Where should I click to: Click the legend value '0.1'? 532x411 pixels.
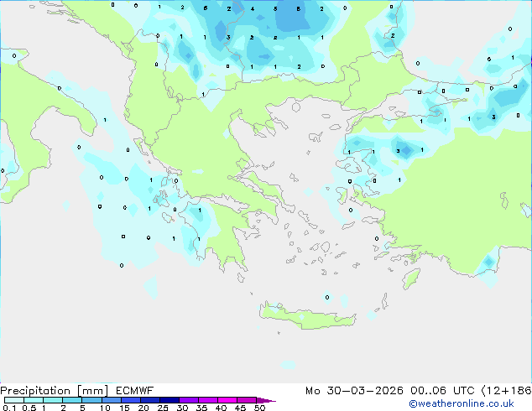tap(9, 408)
